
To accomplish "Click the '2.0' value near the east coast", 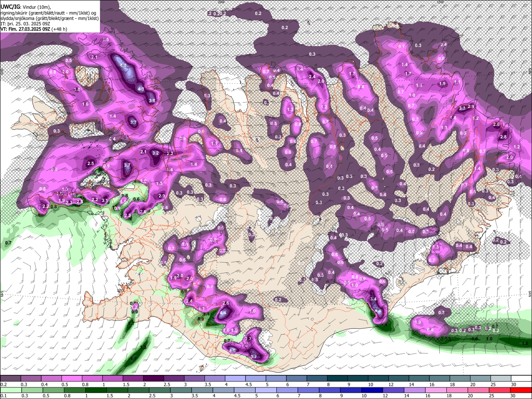I will [510, 158].
